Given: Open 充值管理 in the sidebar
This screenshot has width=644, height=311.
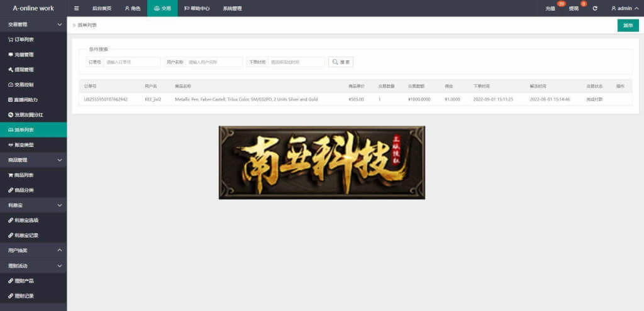Looking at the screenshot, I should [x=33, y=55].
